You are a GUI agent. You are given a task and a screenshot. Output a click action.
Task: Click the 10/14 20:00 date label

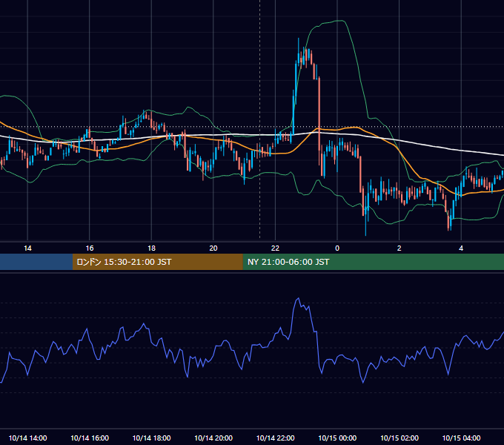click(213, 438)
